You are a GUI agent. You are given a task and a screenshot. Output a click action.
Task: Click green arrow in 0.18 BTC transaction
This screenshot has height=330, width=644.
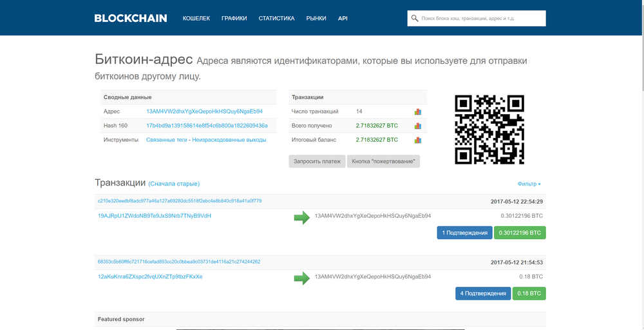coord(302,278)
